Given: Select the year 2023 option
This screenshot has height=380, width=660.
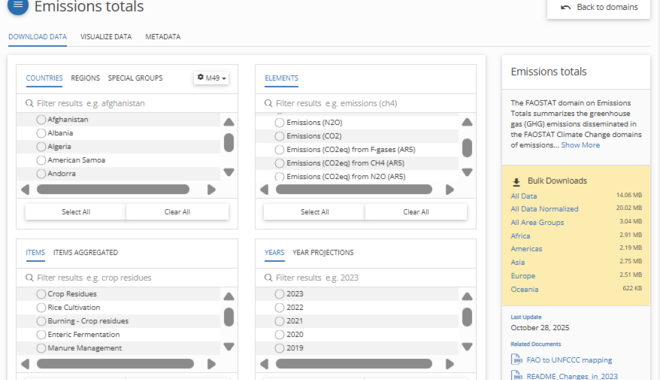Looking at the screenshot, I should point(279,294).
